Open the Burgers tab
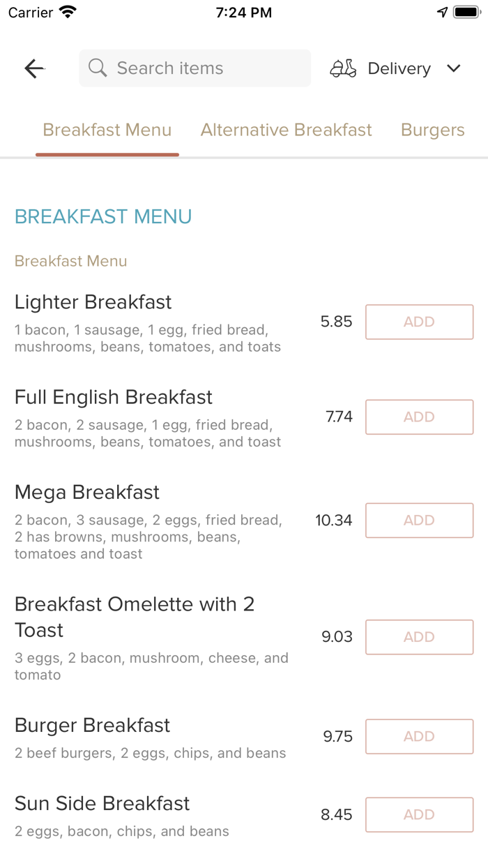488x868 pixels. [x=432, y=130]
